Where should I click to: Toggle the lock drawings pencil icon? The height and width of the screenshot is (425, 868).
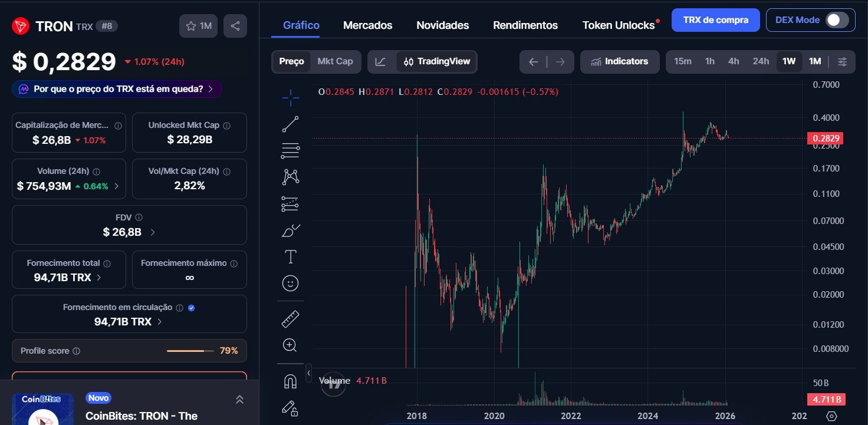pos(290,408)
